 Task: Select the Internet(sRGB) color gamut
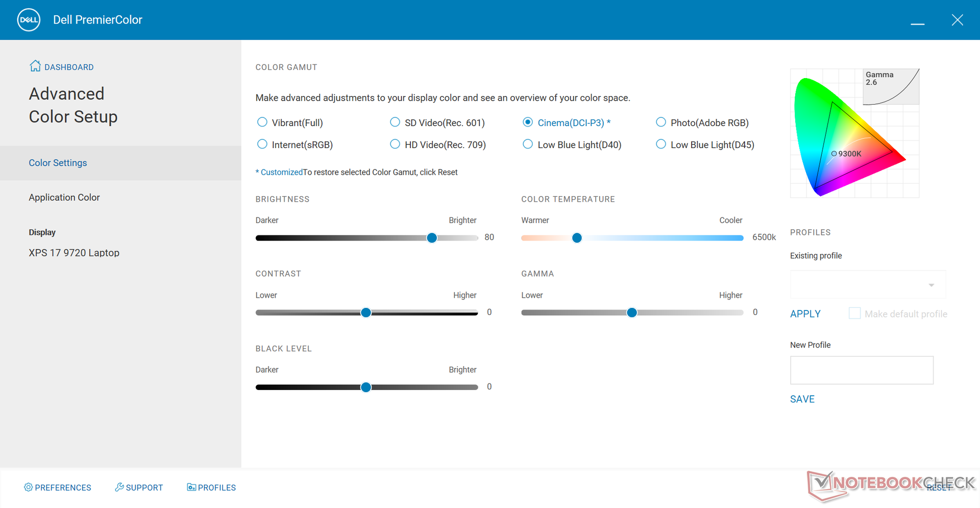pyautogui.click(x=262, y=144)
